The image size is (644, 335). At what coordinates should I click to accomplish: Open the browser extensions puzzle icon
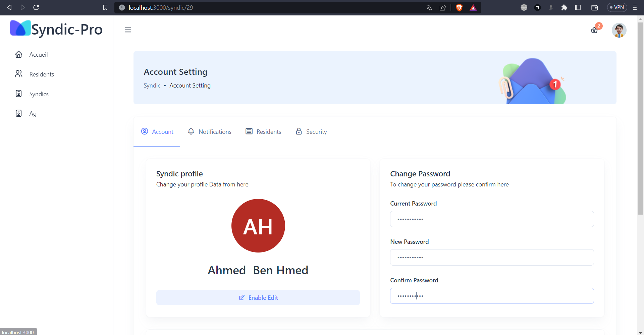click(x=564, y=7)
